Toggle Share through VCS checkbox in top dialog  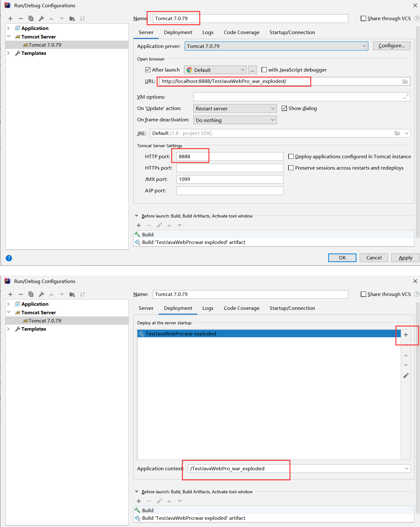pos(363,19)
